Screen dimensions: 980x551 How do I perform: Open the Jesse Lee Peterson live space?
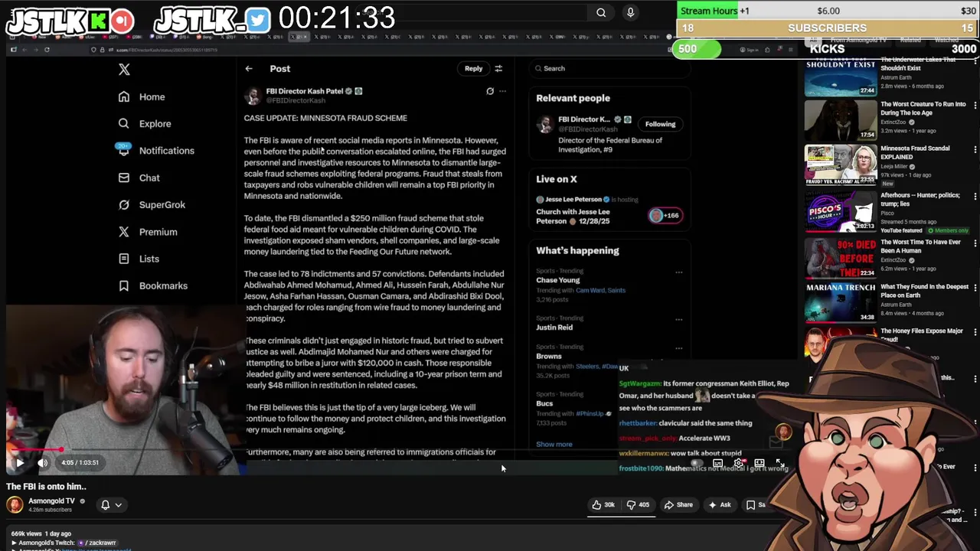pyautogui.click(x=609, y=212)
